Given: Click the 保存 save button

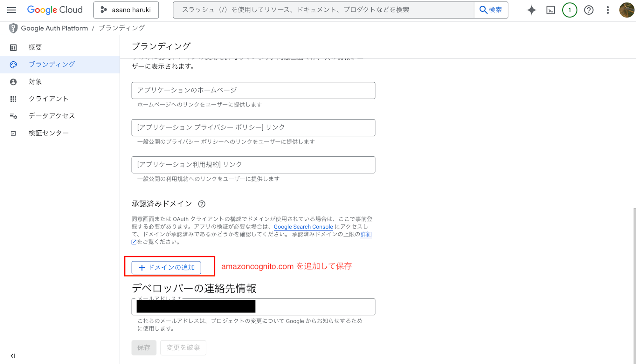Looking at the screenshot, I should (144, 348).
